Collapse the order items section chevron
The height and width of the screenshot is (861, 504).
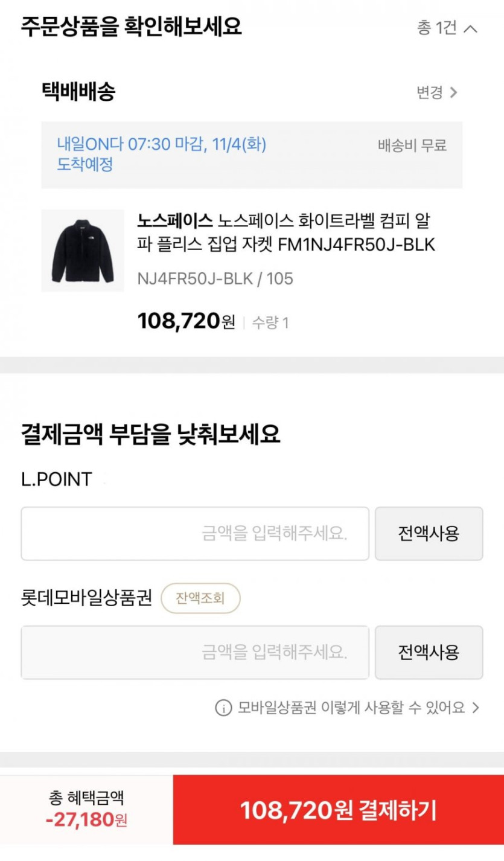pyautogui.click(x=471, y=28)
